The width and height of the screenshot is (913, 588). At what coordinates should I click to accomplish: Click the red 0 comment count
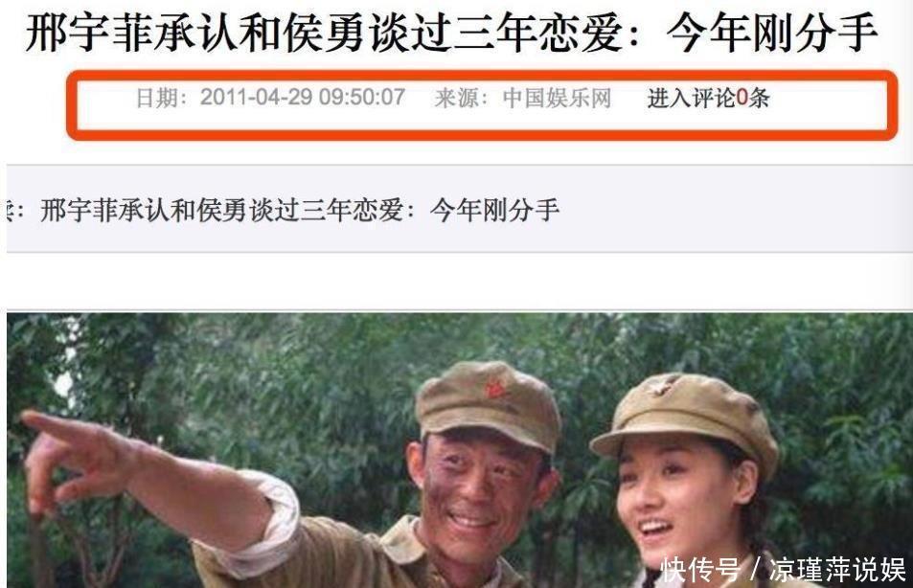point(742,98)
